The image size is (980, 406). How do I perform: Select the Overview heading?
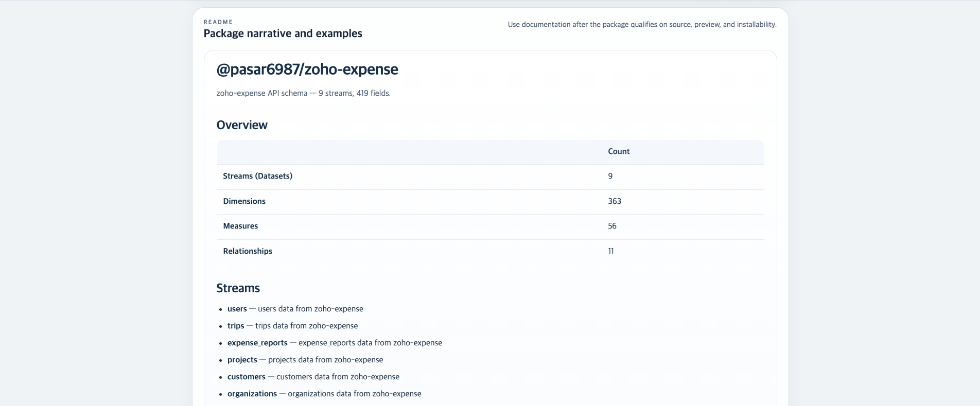click(242, 125)
